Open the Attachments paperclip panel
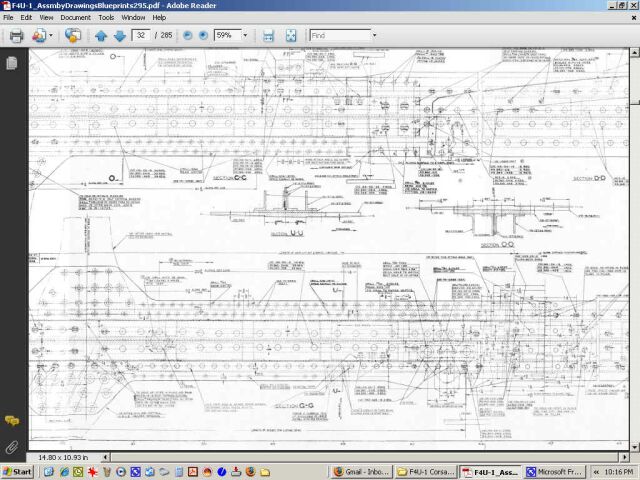Viewport: 640px width, 480px height. click(12, 445)
